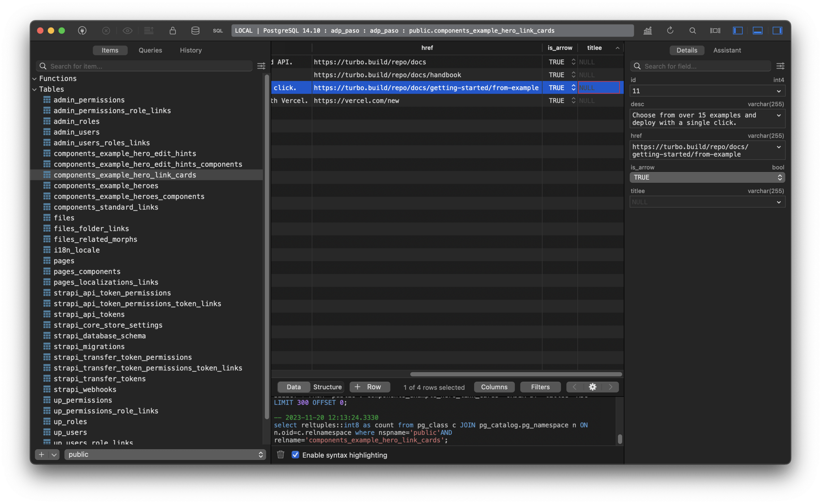Image resolution: width=821 pixels, height=504 pixels.
Task: Click the toolbar search magnifier icon
Action: click(692, 31)
